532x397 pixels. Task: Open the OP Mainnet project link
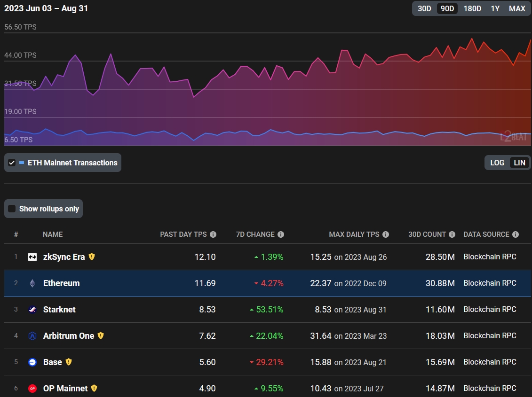(65, 389)
